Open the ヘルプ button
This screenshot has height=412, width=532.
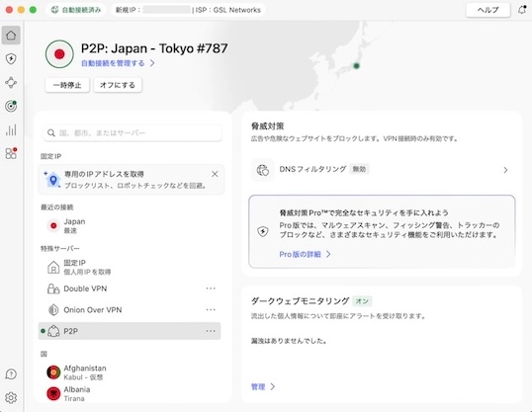(488, 10)
